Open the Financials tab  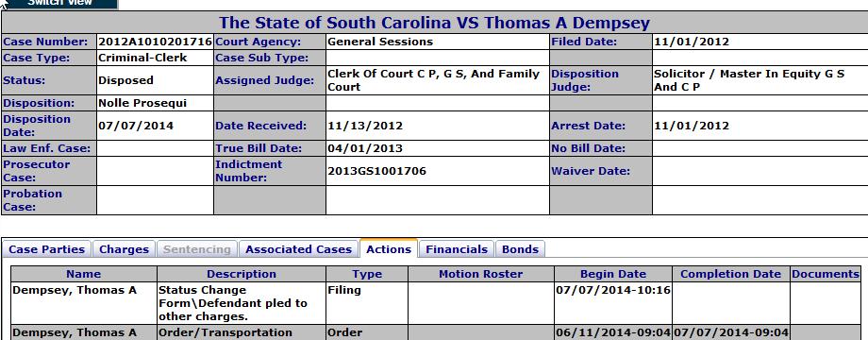(457, 249)
